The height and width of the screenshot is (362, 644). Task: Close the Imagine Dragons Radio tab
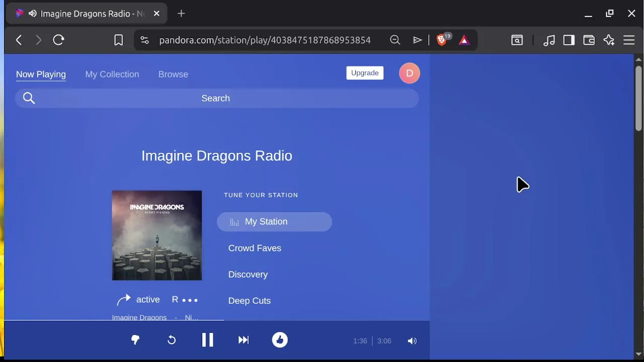point(156,14)
